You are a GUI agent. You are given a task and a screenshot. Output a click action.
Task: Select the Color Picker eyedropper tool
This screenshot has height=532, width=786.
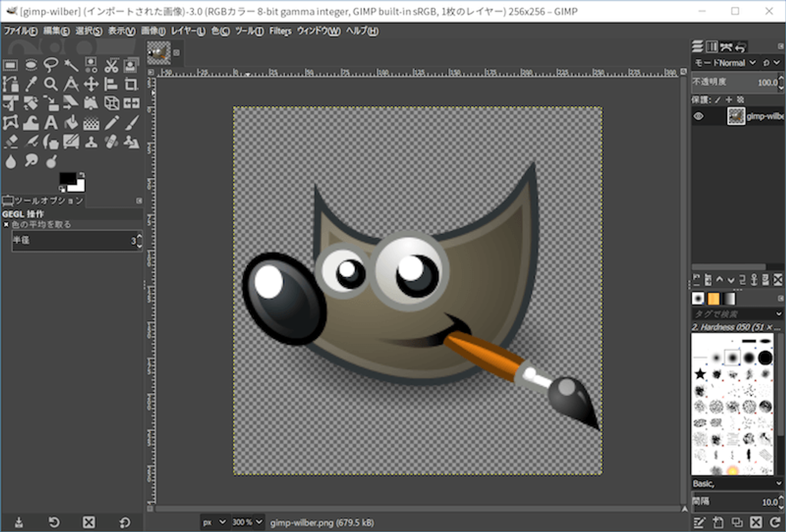31,84
